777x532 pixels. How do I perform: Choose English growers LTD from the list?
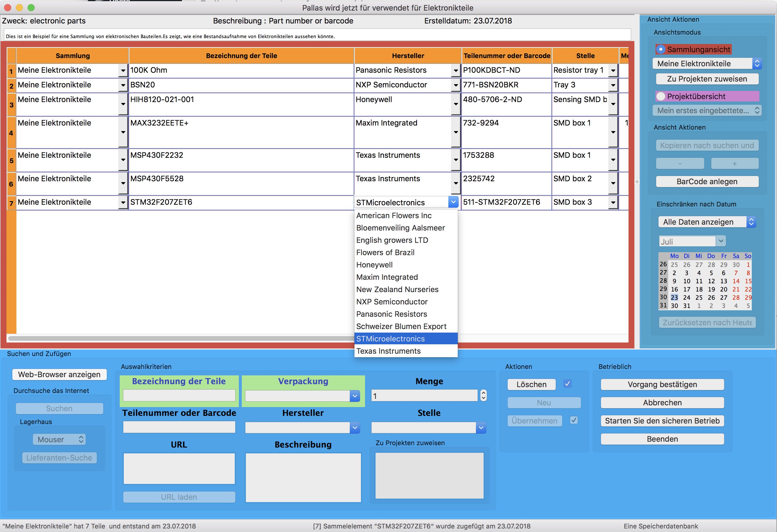click(406, 240)
